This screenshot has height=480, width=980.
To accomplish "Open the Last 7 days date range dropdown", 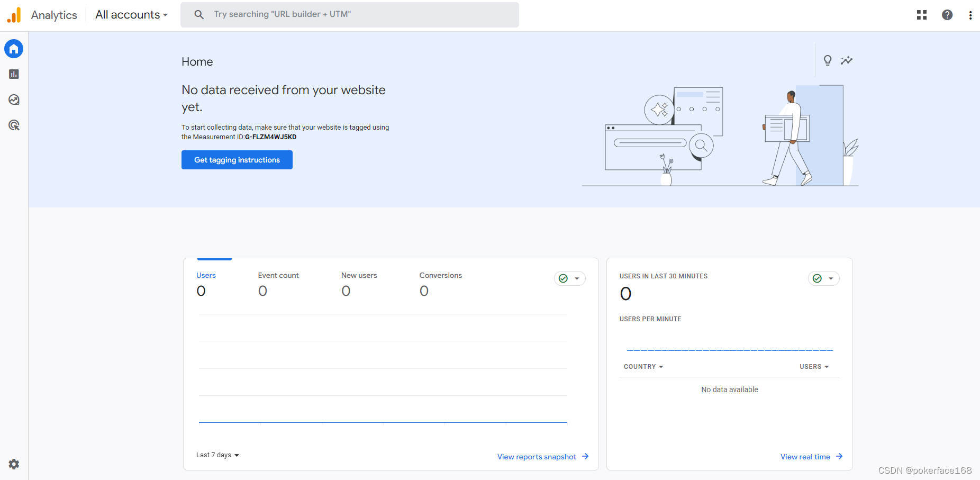I will click(x=217, y=455).
